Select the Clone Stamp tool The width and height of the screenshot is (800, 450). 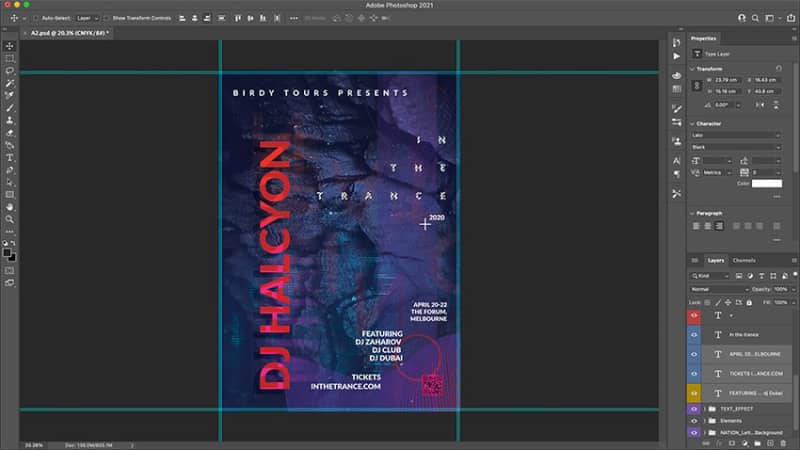click(x=10, y=120)
